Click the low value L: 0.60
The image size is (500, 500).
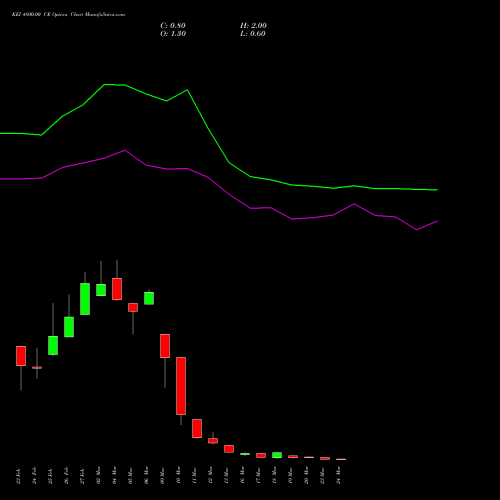click(x=253, y=34)
